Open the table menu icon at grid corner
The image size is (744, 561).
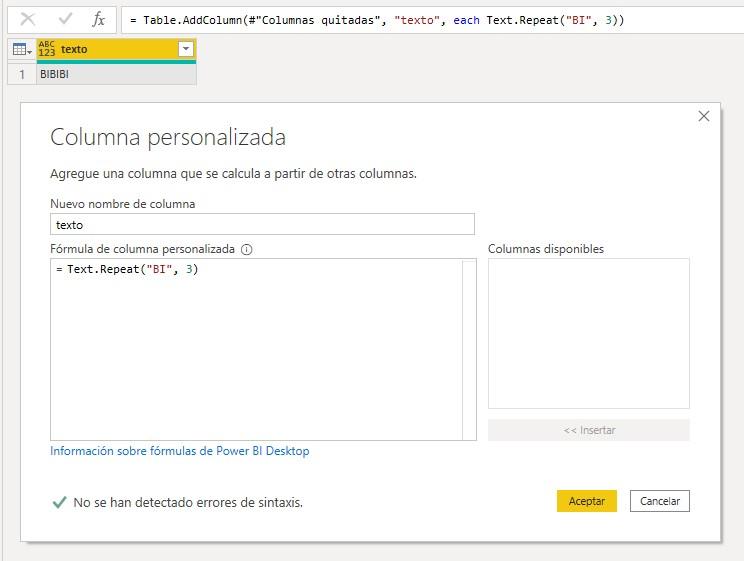pos(21,49)
